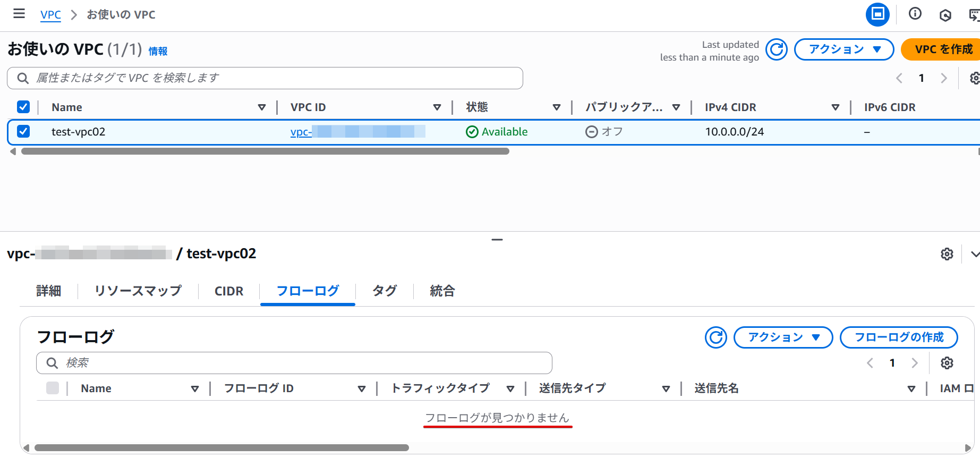The width and height of the screenshot is (980, 457).
Task: Click the search magnifier in VPC filter
Action: 23,78
